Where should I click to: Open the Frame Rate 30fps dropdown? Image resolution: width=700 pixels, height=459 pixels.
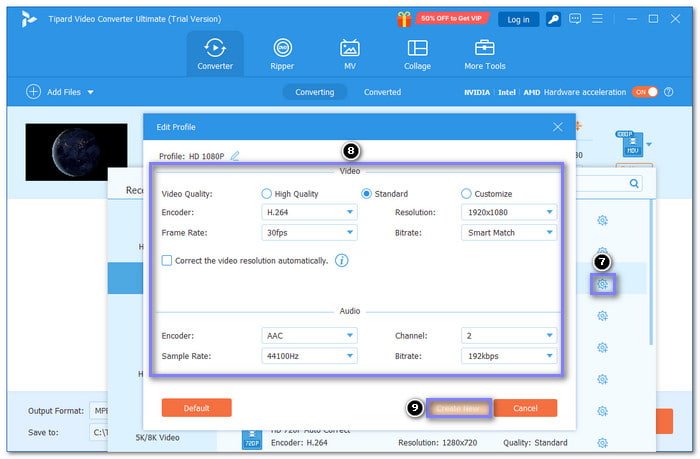click(x=309, y=233)
